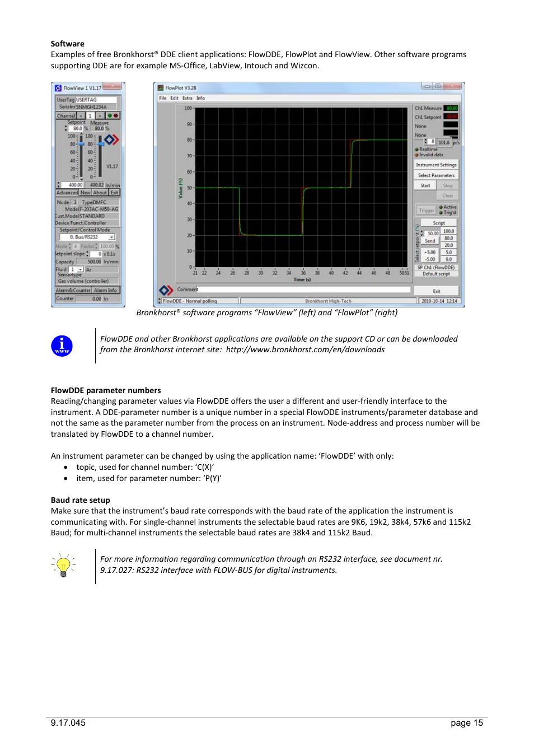Click the Default script label

[x=436, y=274]
